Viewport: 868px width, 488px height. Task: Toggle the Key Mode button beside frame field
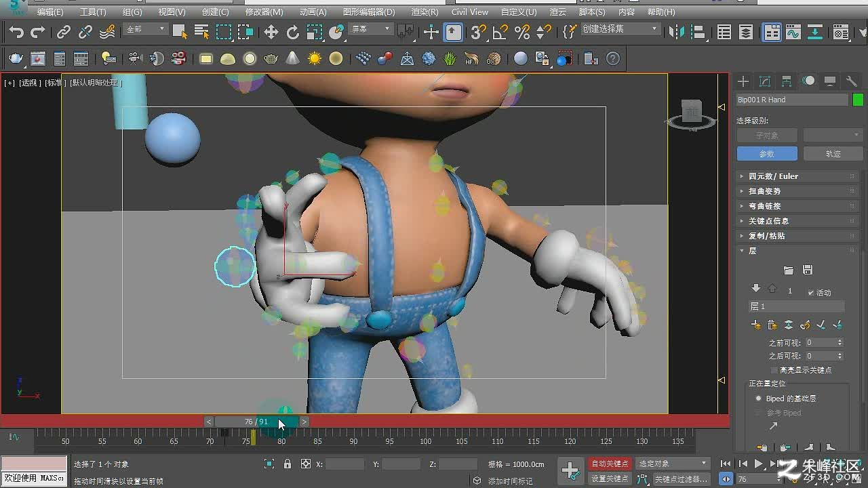[x=726, y=479]
